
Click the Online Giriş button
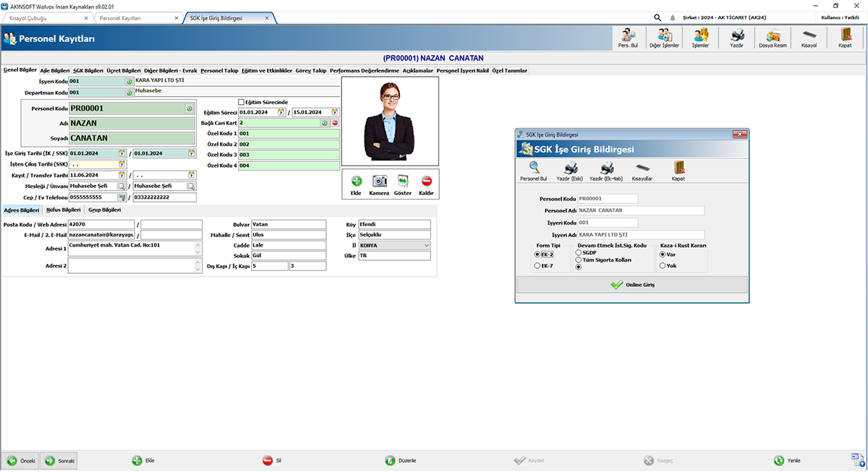pos(631,285)
